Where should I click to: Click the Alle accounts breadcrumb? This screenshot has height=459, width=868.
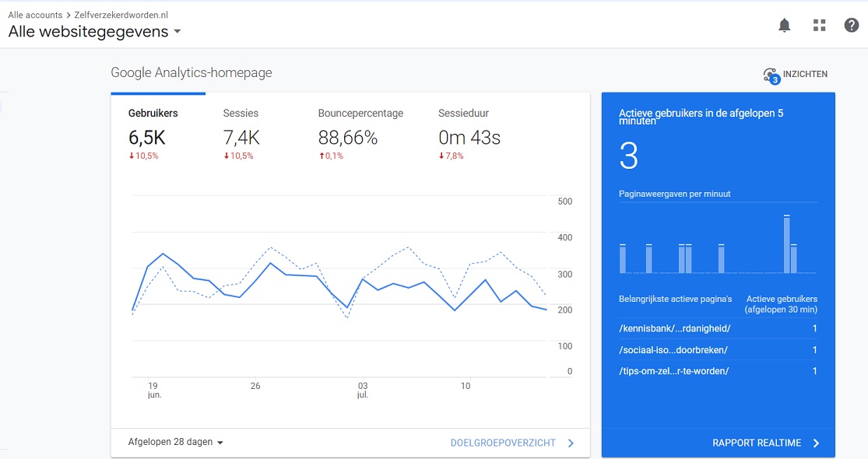click(35, 15)
